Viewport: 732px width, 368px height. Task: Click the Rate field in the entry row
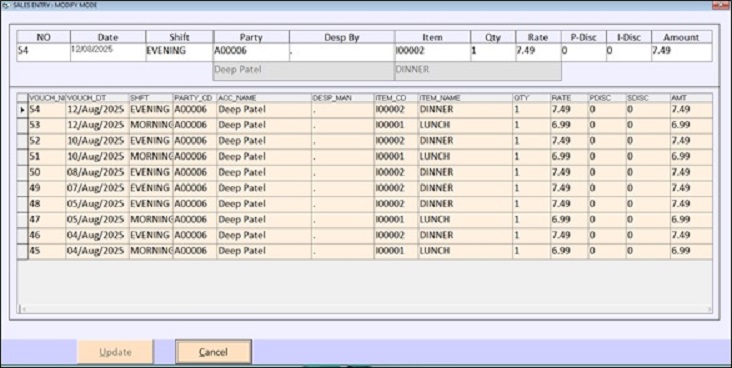point(538,52)
